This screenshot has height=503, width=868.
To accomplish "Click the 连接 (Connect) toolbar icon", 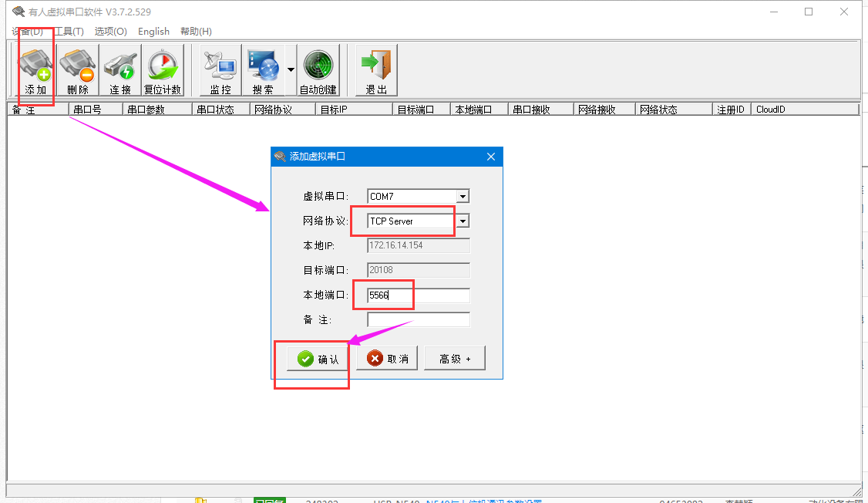I will (120, 70).
